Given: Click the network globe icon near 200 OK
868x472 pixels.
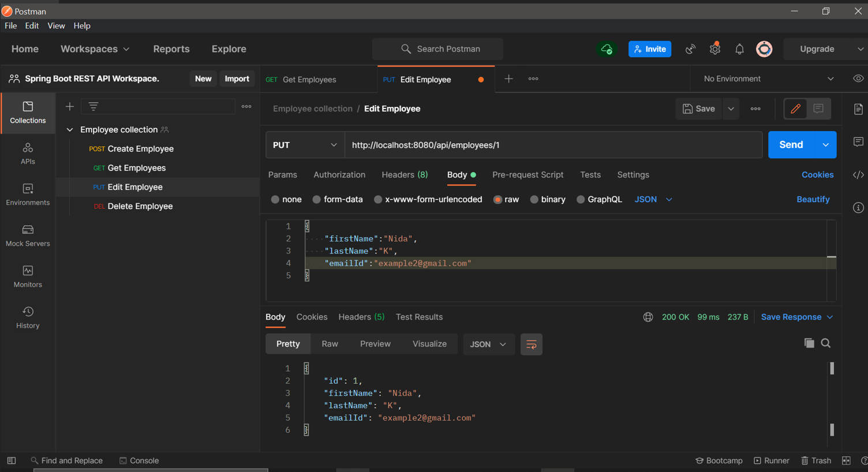Looking at the screenshot, I should click(x=648, y=317).
